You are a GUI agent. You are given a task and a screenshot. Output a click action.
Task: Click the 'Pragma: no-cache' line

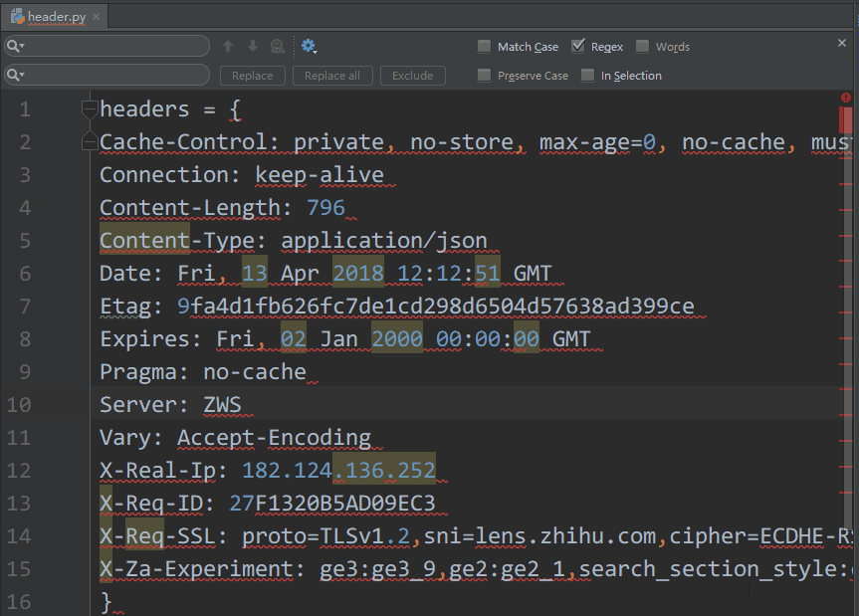[203, 372]
